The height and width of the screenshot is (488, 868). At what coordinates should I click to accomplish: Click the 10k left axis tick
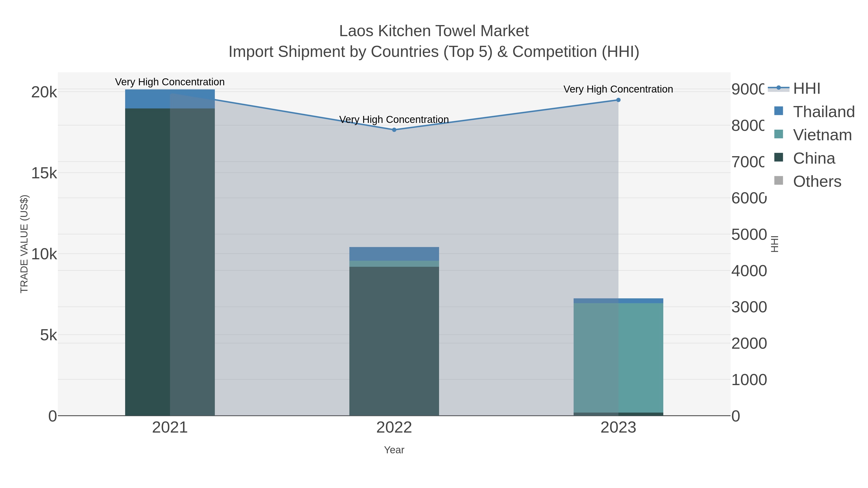pyautogui.click(x=44, y=254)
